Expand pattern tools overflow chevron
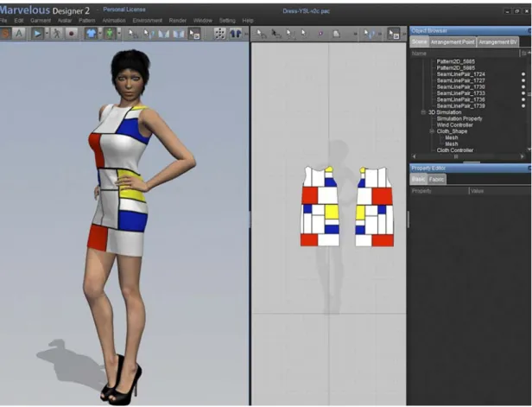532x407 pixels. [355, 34]
